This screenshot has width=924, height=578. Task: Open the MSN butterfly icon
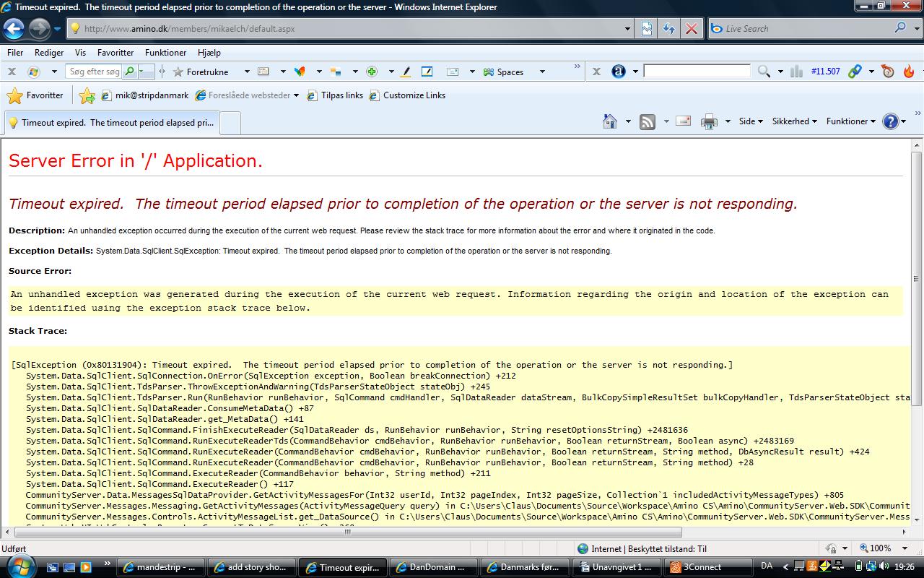click(x=300, y=72)
